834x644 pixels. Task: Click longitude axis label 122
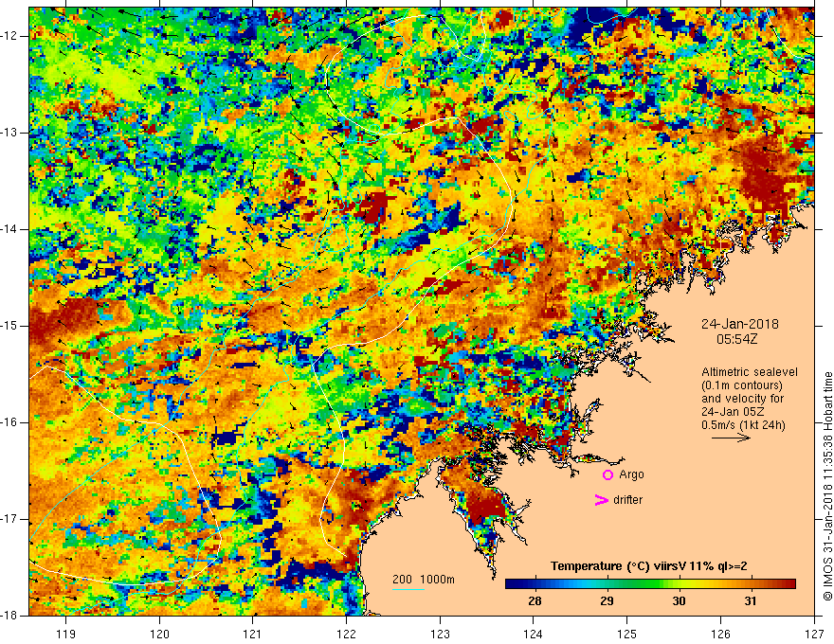(x=346, y=634)
